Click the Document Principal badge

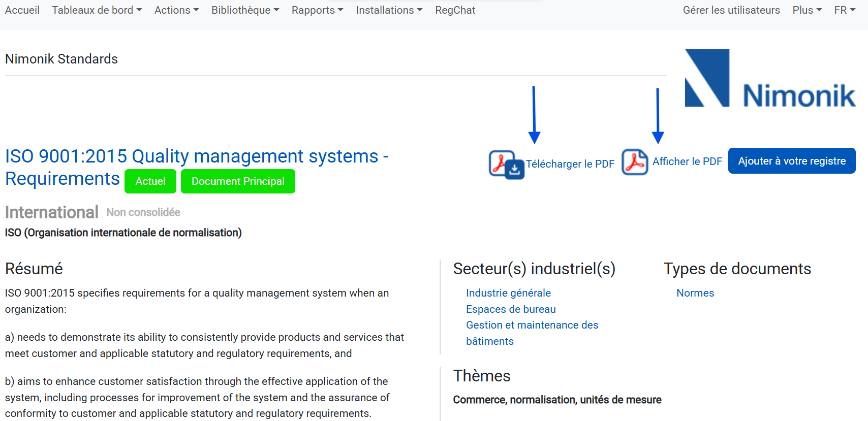[x=238, y=181]
